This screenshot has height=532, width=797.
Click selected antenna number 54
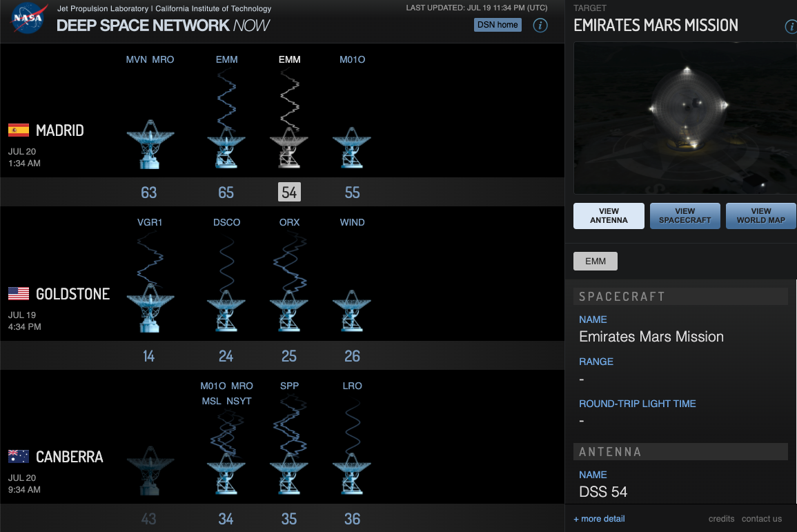pyautogui.click(x=289, y=192)
